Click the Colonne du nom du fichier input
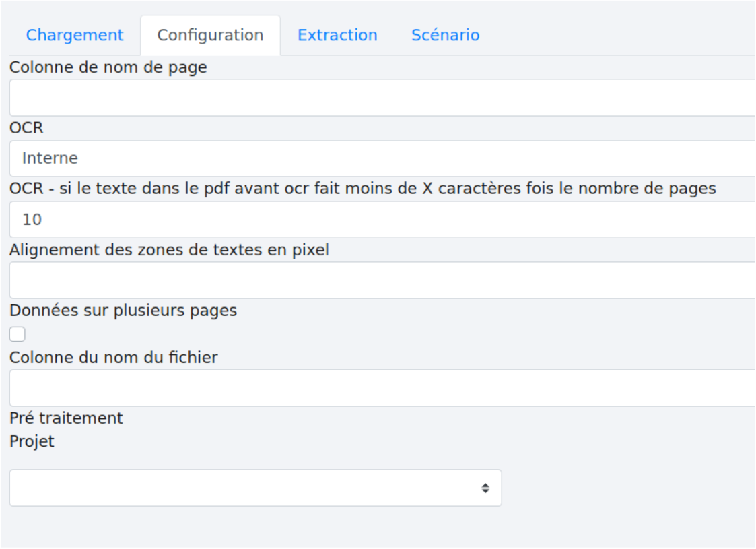 tap(381, 388)
